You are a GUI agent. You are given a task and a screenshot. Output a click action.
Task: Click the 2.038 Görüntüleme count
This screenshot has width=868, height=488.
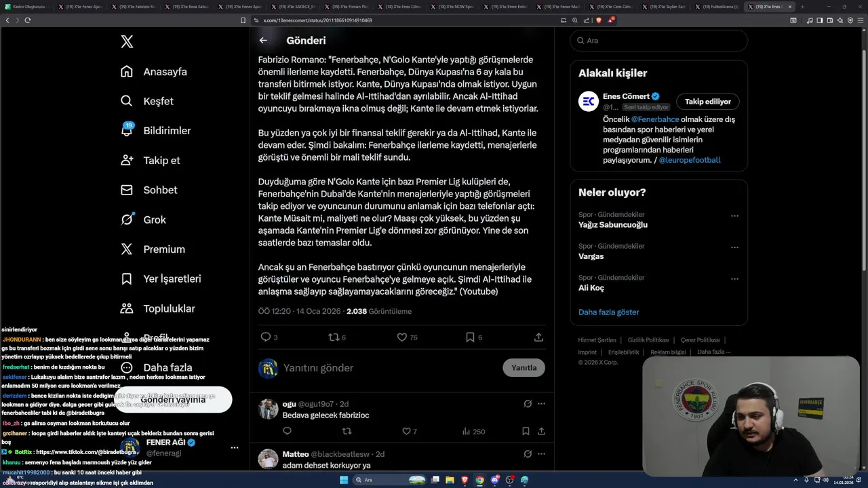coord(379,312)
